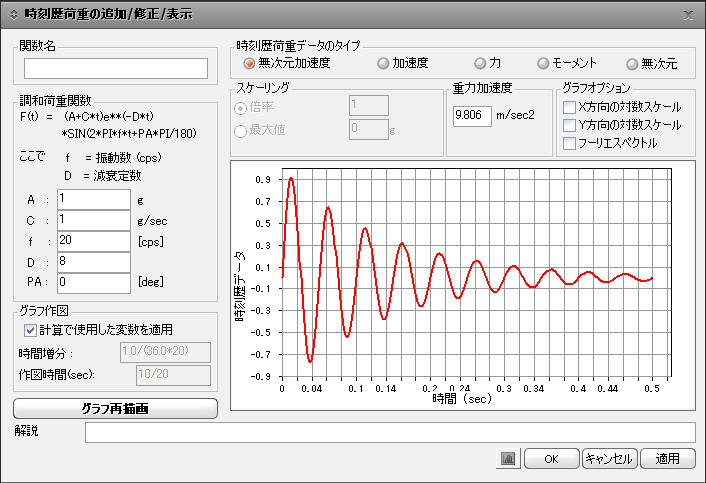Click the g/sec unit label
This screenshot has height=483, width=706.
pyautogui.click(x=152, y=221)
